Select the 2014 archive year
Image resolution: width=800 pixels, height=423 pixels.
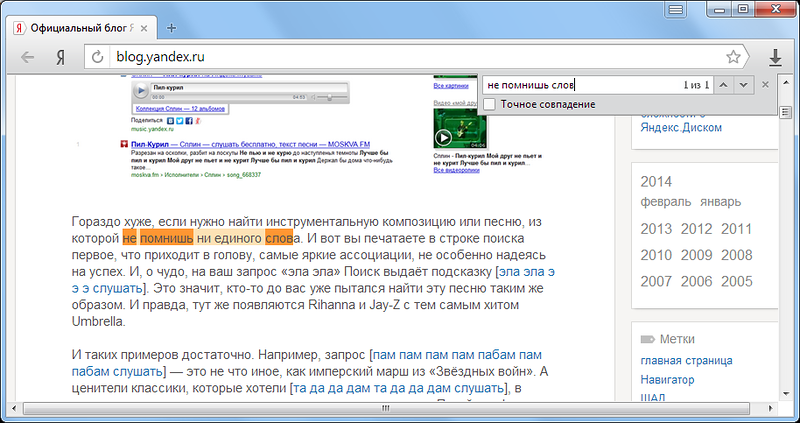click(x=656, y=182)
